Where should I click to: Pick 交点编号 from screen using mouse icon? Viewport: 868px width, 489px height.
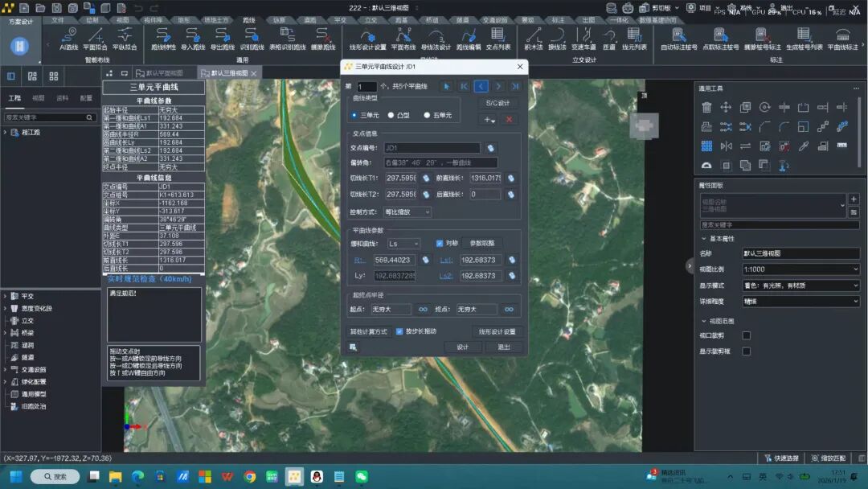tap(490, 148)
